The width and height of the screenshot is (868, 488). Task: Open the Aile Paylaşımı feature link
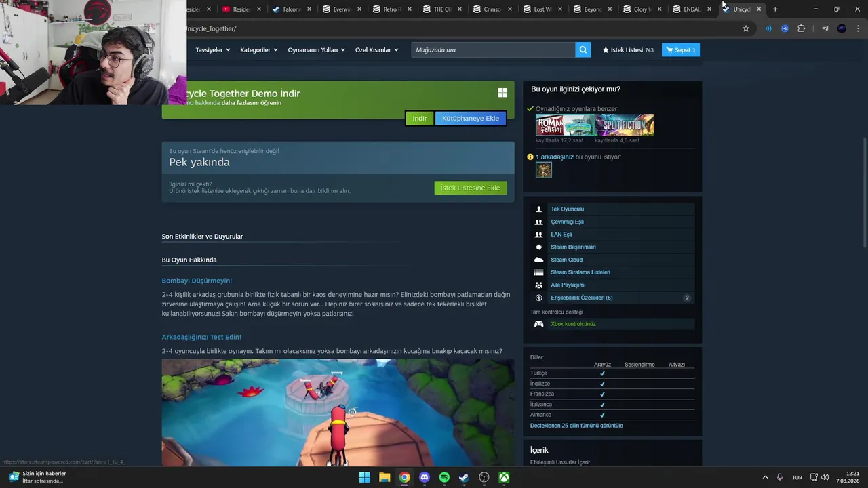point(568,285)
